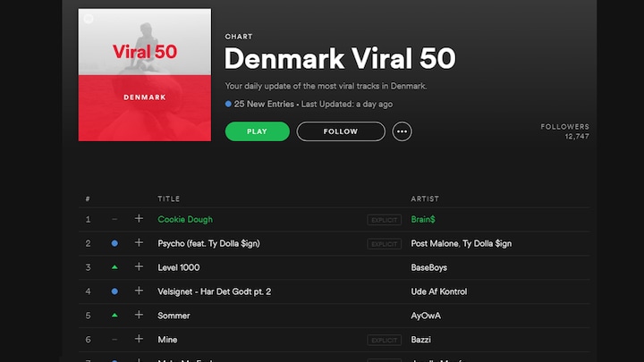Viewport: 644px width, 362px height.
Task: Save Level 1000 with plus icon
Action: (139, 267)
